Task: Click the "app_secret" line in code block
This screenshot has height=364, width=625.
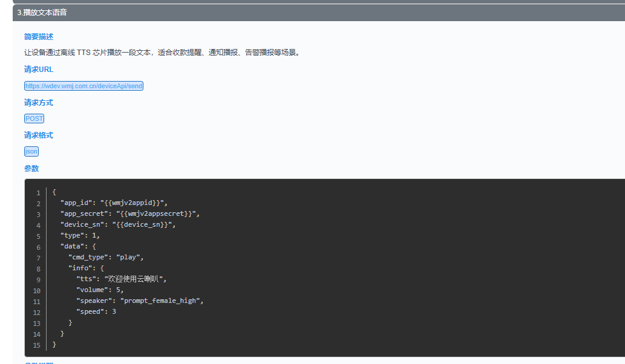Action: tap(130, 214)
